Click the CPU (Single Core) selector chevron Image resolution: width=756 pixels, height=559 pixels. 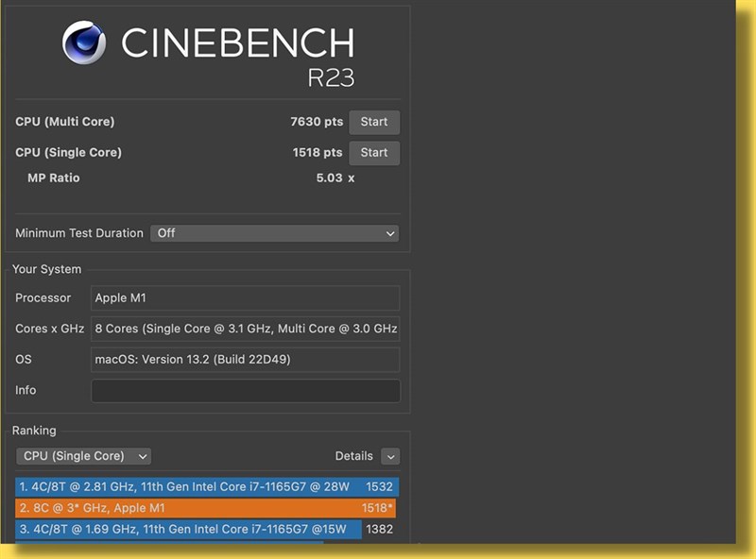[142, 456]
